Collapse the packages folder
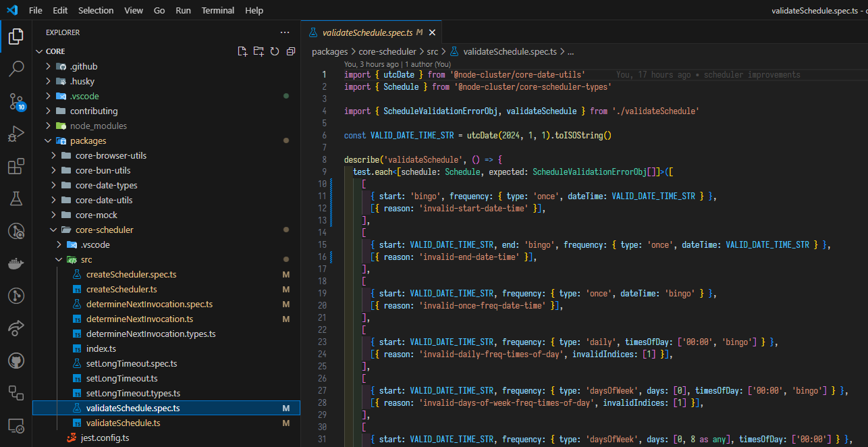The width and height of the screenshot is (868, 447). point(88,140)
